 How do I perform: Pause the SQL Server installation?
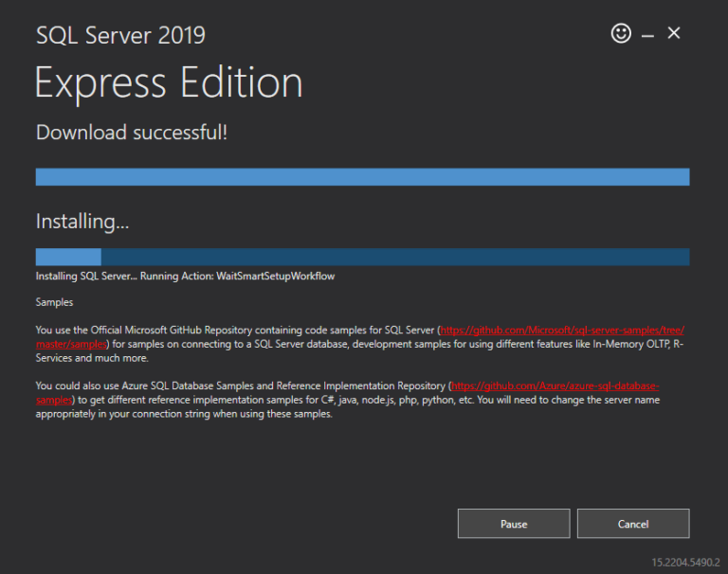(x=514, y=524)
